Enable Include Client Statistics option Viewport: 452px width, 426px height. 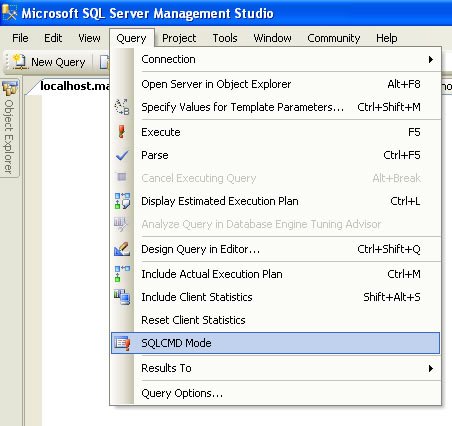coord(275,297)
